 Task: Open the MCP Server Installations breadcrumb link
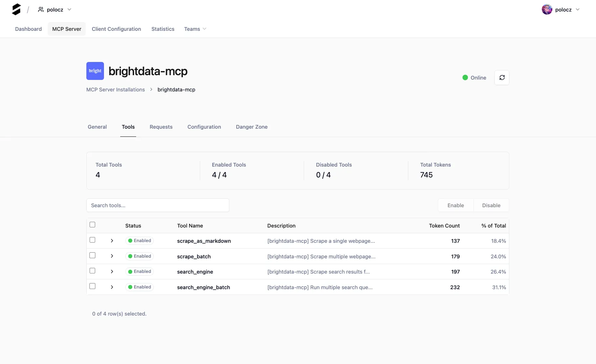115,89
